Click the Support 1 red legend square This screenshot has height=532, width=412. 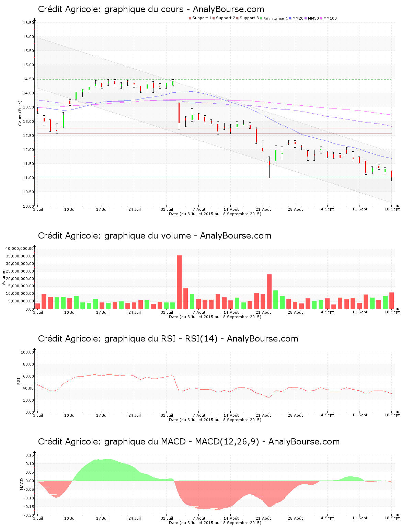(x=190, y=18)
